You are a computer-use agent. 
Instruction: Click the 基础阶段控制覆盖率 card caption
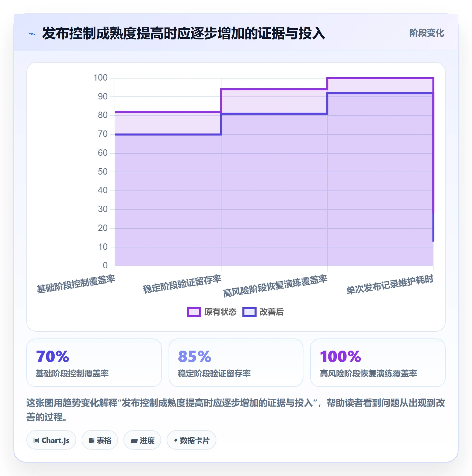72,374
